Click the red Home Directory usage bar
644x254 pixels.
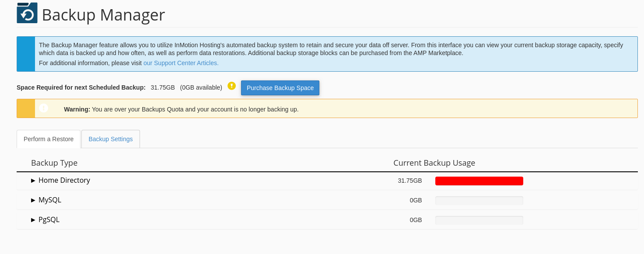pos(479,181)
